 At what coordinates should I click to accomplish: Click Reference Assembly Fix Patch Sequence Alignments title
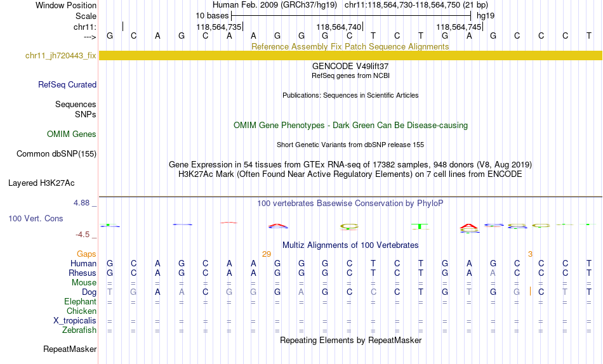click(x=350, y=46)
